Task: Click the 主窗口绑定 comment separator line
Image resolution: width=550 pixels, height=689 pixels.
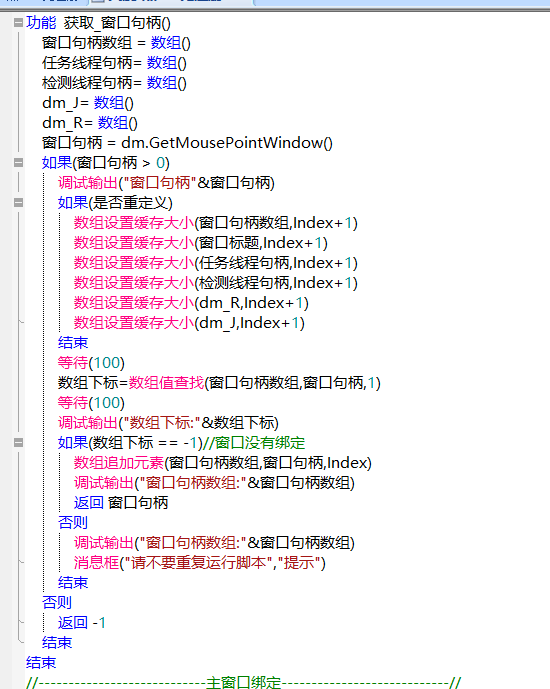Action: pyautogui.click(x=243, y=682)
